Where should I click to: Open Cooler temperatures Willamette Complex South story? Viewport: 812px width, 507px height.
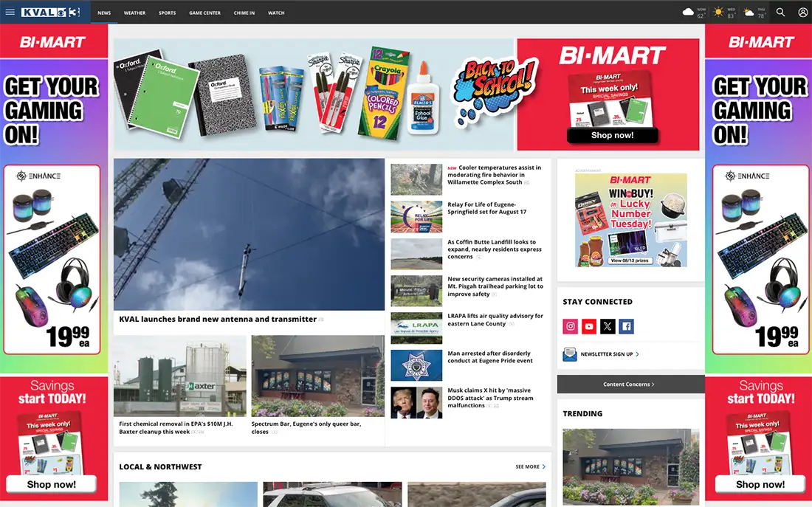pos(494,175)
